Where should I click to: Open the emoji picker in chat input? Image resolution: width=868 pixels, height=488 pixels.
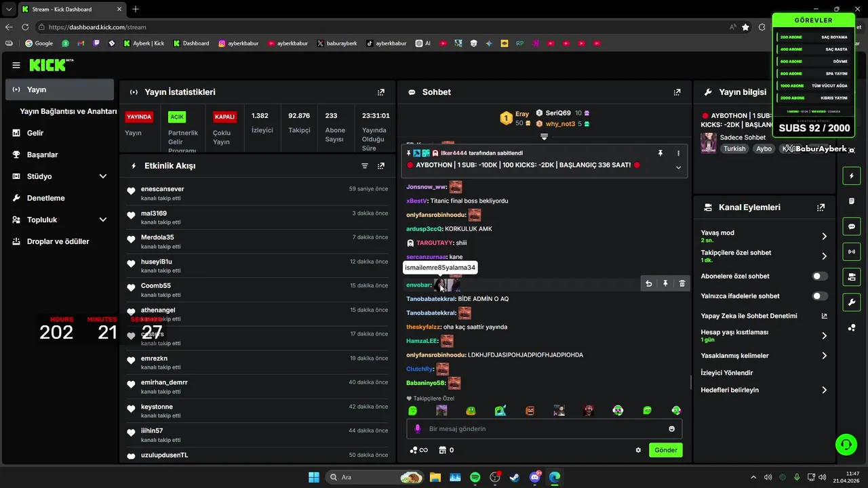pos(672,428)
